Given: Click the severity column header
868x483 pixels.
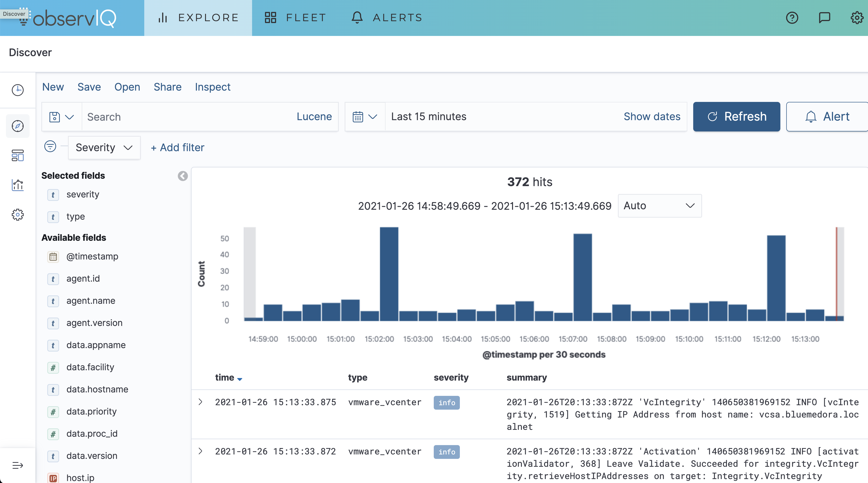Looking at the screenshot, I should click(451, 377).
